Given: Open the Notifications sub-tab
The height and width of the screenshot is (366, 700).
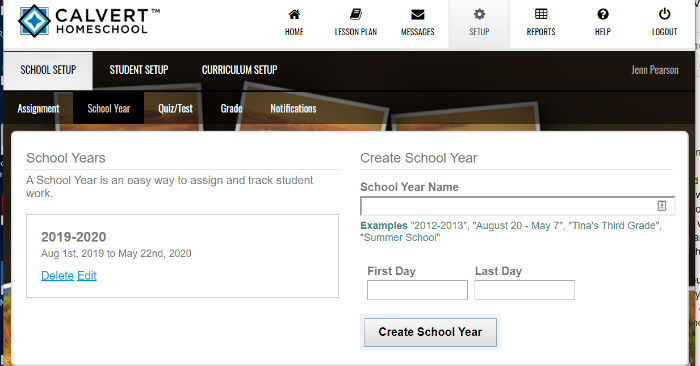Looking at the screenshot, I should (x=293, y=108).
